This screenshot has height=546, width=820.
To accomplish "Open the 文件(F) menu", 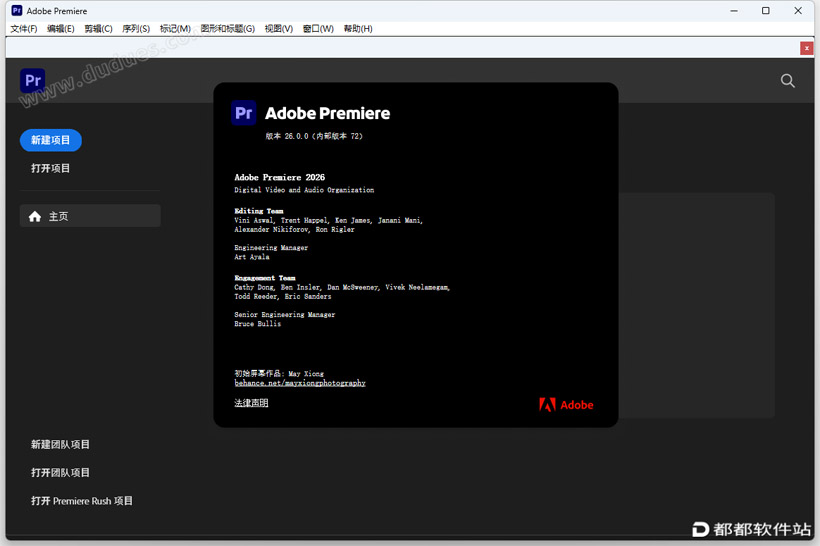I will point(24,29).
